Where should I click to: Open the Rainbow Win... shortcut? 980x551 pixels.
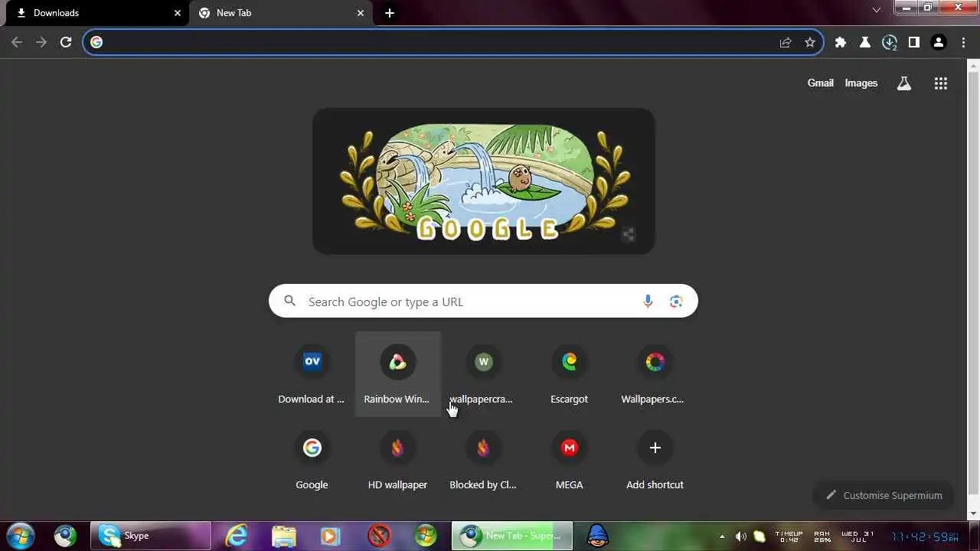(x=397, y=374)
